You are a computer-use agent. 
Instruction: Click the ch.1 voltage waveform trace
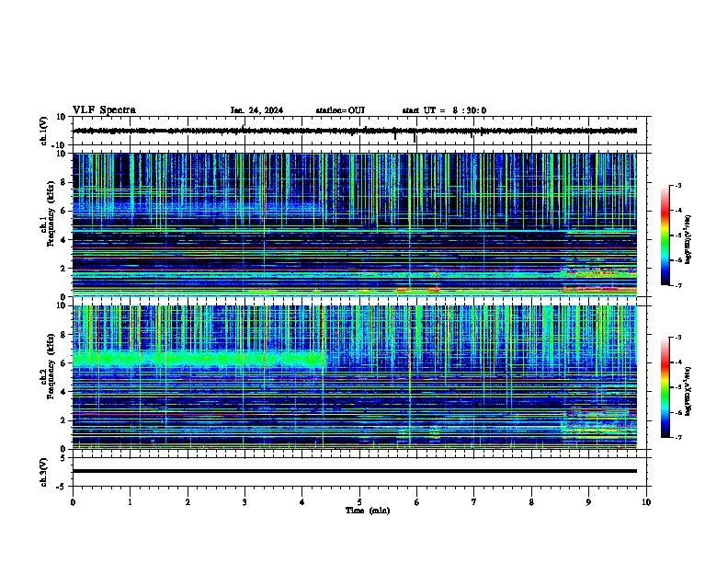click(x=355, y=131)
